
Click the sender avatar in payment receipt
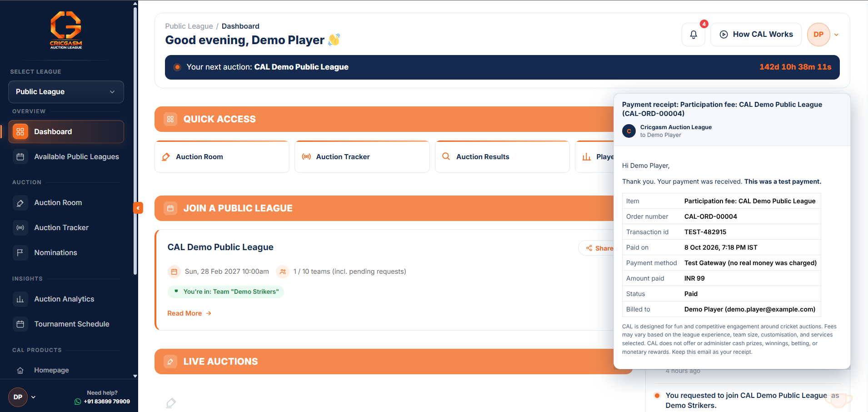coord(629,131)
